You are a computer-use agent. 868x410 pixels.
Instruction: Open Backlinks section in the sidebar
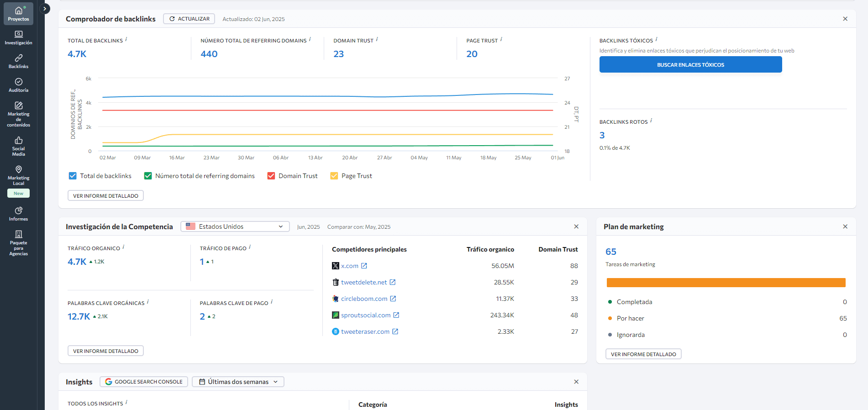(18, 61)
